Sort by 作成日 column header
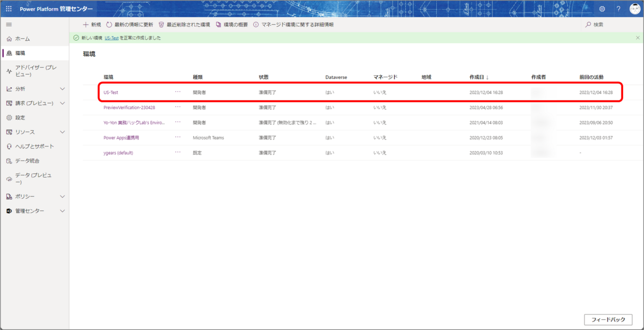 pos(479,77)
